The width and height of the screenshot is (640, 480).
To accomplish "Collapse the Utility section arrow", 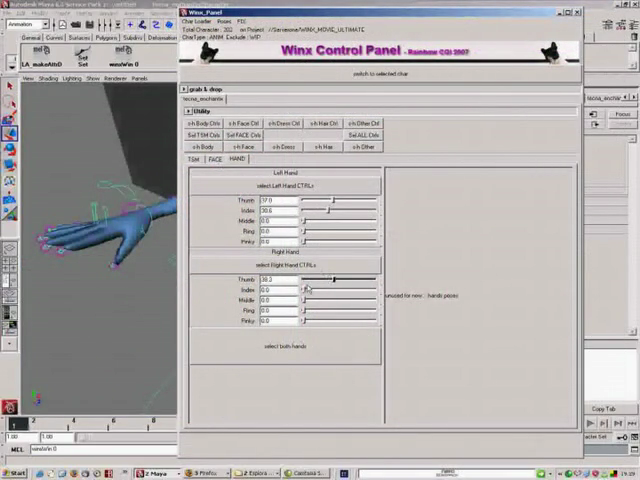I will pos(188,111).
